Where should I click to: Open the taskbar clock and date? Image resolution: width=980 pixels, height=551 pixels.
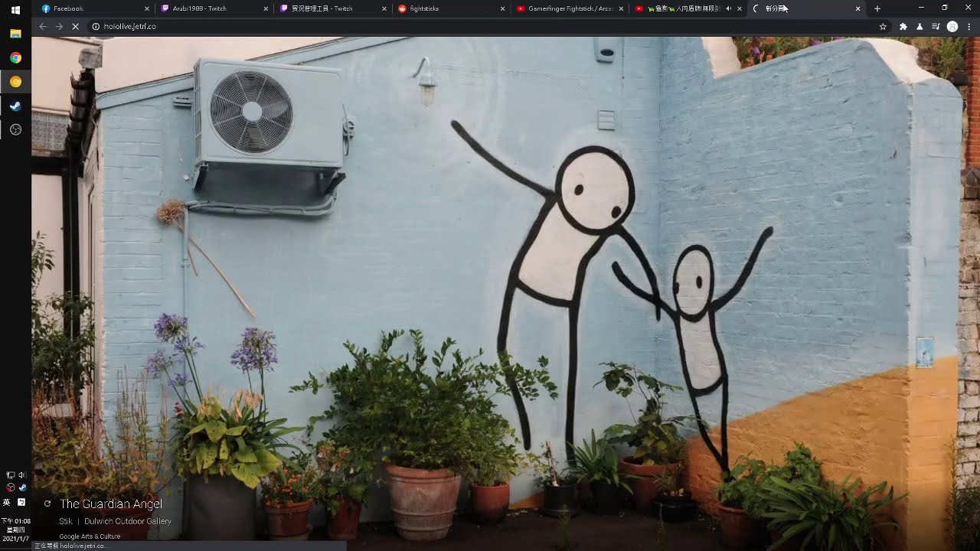pyautogui.click(x=15, y=530)
